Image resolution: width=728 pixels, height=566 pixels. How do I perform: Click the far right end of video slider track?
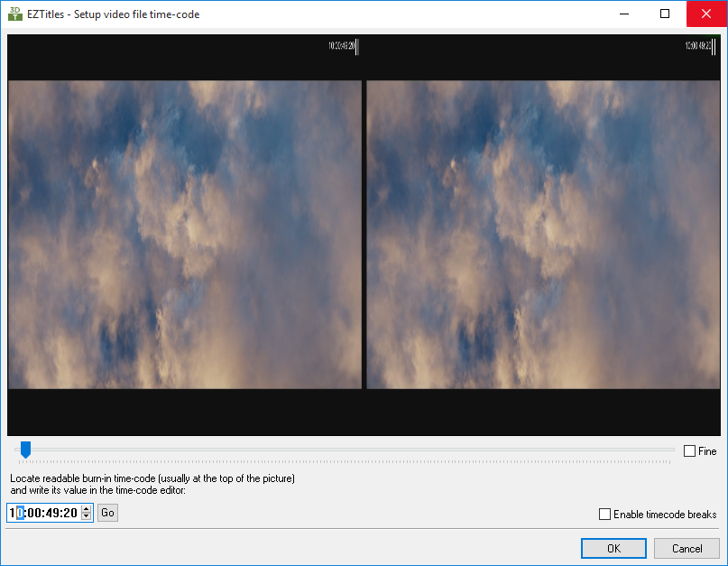pos(672,449)
